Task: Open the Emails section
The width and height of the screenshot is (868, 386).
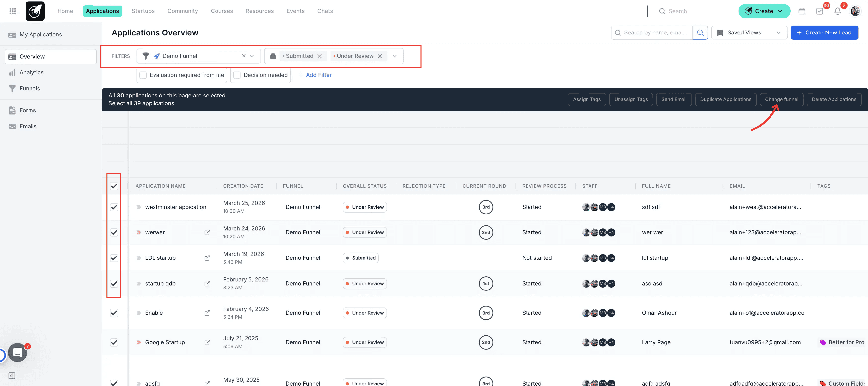Action: (x=28, y=126)
